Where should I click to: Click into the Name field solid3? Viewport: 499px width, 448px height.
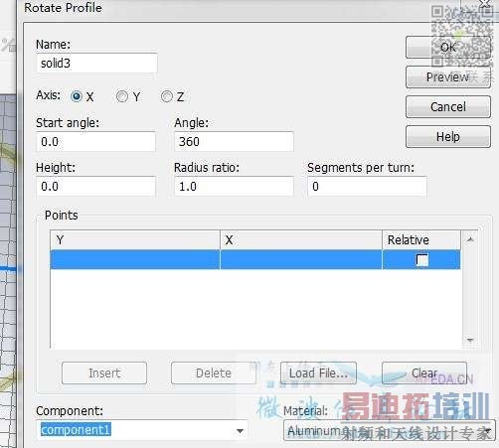click(x=96, y=63)
